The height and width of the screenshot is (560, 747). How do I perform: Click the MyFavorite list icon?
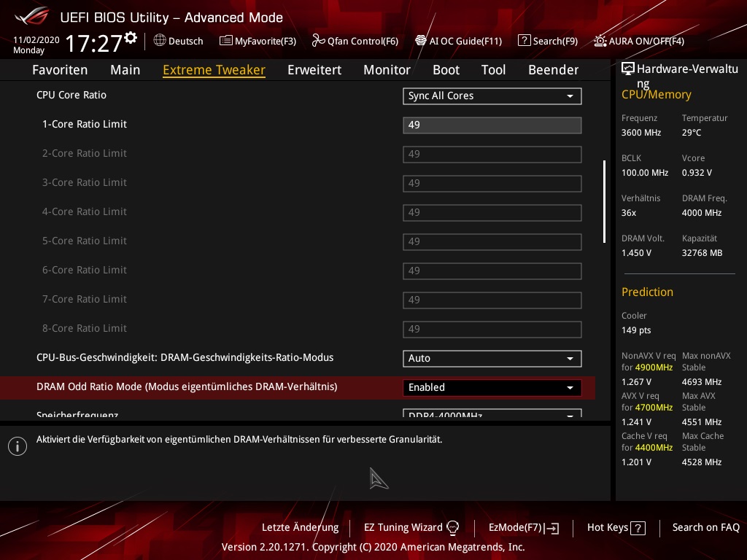(x=226, y=41)
